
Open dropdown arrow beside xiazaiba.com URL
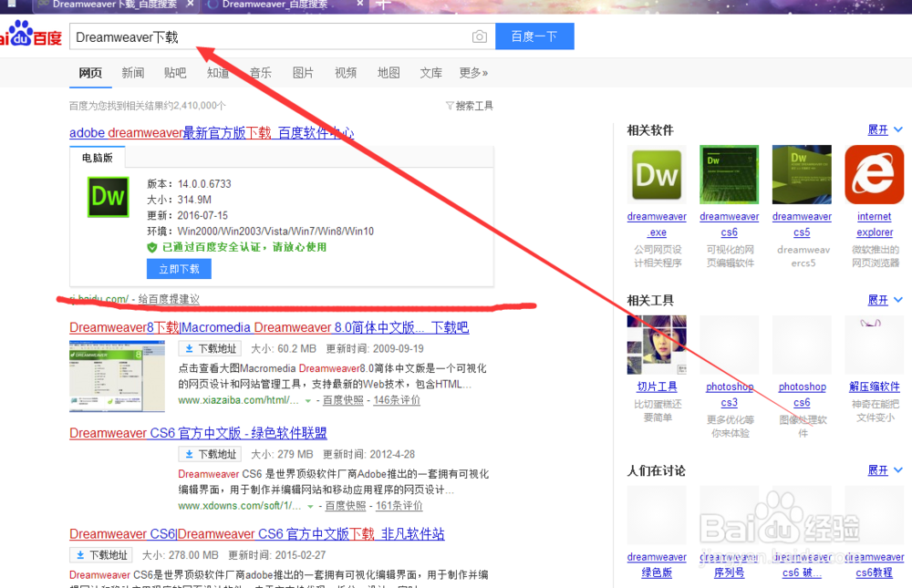click(308, 401)
